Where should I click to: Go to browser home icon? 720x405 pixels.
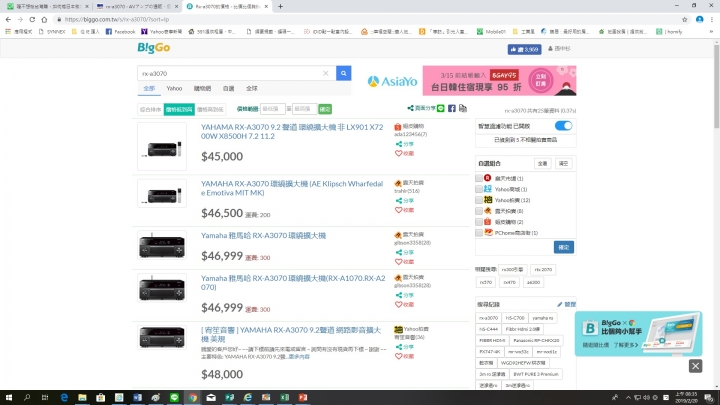(x=44, y=19)
